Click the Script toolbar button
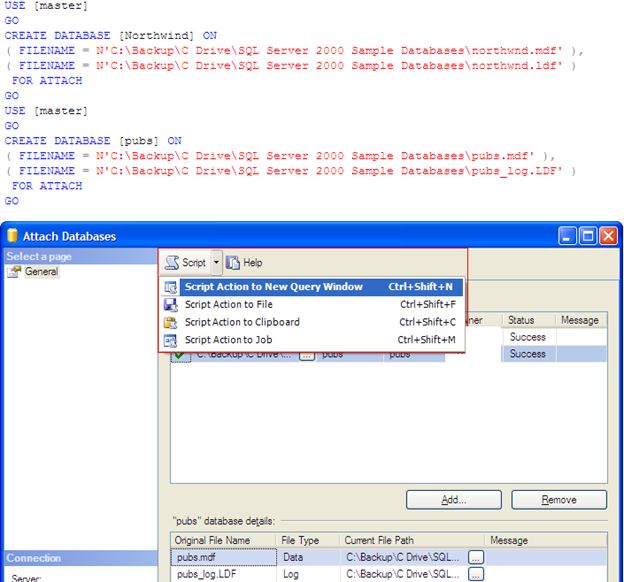The image size is (624, 582). click(185, 263)
